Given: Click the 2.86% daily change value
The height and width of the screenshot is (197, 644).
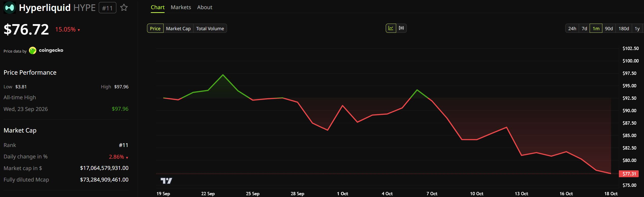Looking at the screenshot, I should click(117, 157).
